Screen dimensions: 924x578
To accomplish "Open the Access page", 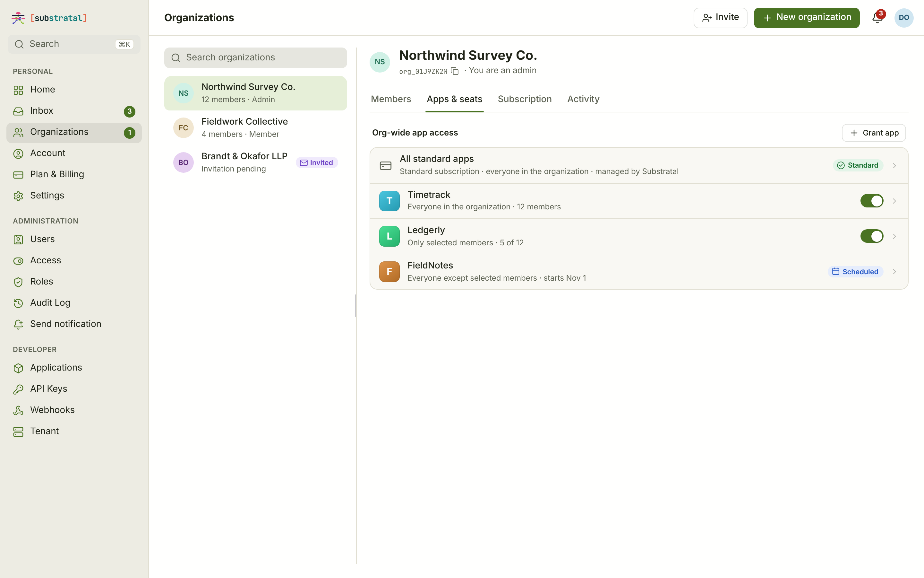I will [74, 260].
